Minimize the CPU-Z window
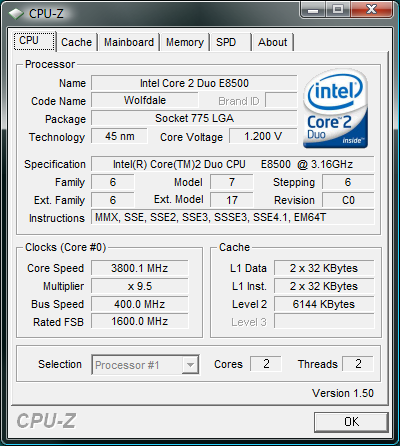 tap(313, 10)
